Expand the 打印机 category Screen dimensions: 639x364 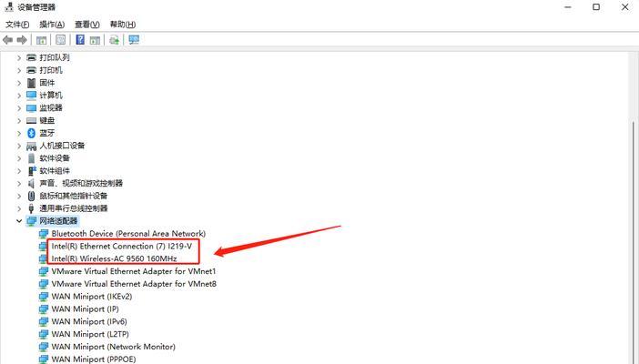(x=19, y=70)
